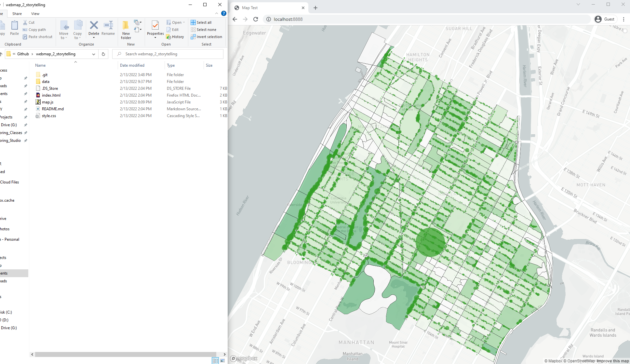The image size is (630, 364).
Task: Expand address bar path history dropdown
Action: pos(94,54)
